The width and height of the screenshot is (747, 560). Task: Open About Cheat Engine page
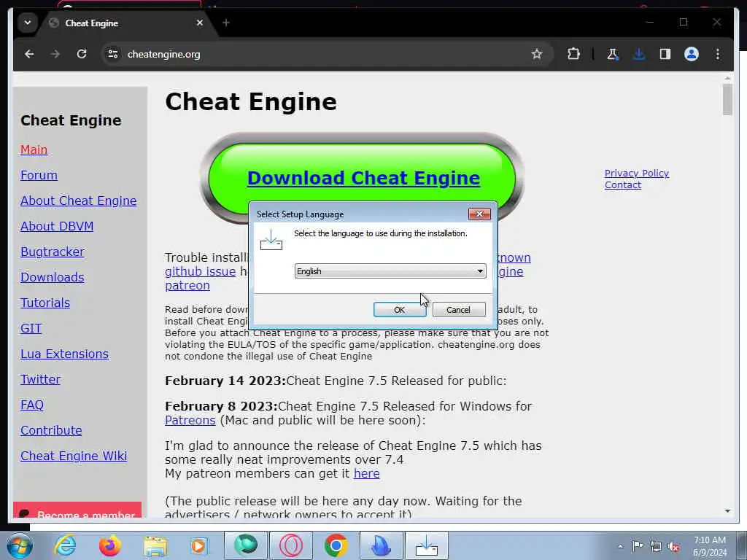pyautogui.click(x=79, y=201)
